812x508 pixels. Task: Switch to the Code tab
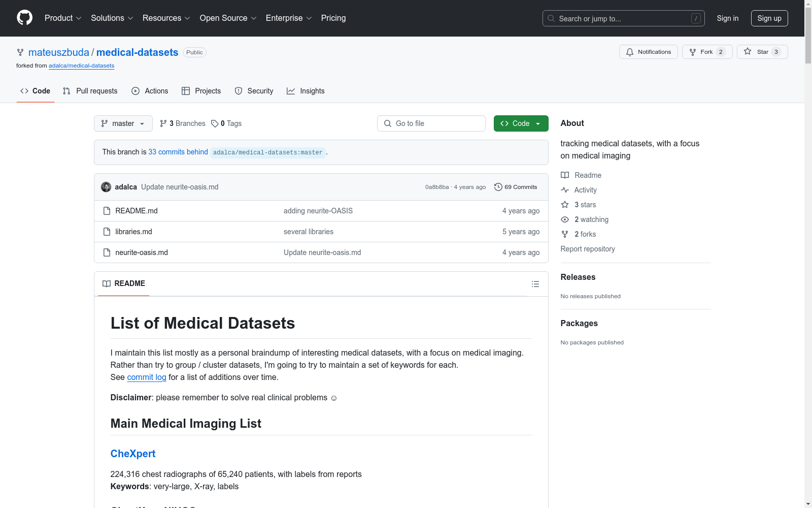coord(36,91)
